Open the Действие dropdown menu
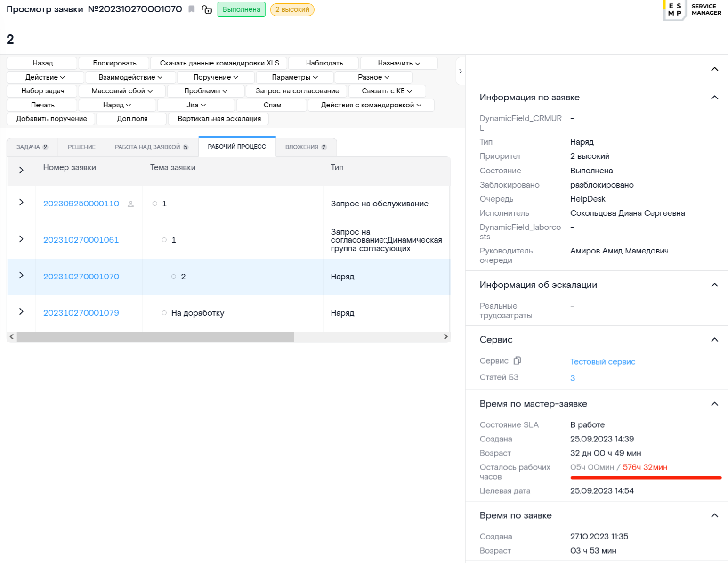Screen dimensions: 728x563 click(45, 77)
